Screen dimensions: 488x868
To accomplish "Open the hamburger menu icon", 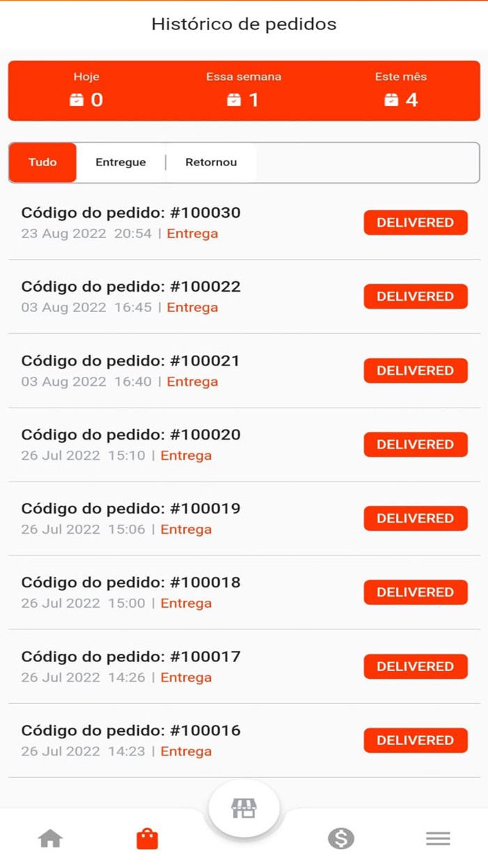I will (438, 838).
